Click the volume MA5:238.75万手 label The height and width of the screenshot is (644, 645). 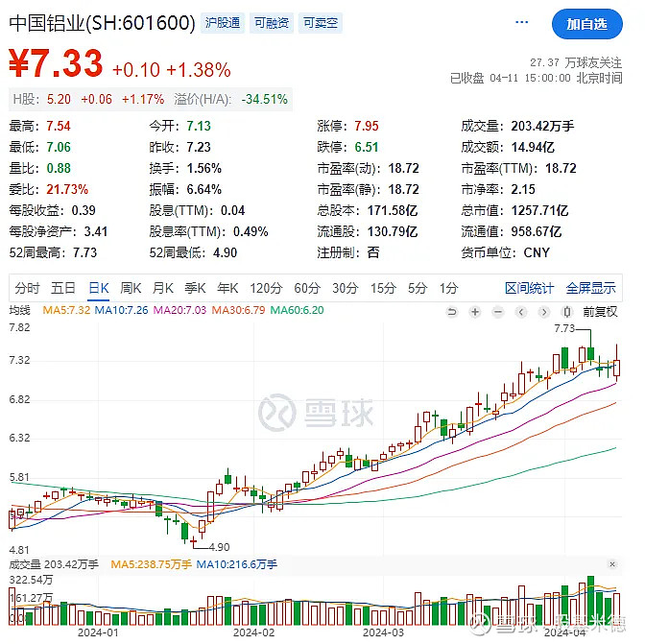(x=152, y=564)
